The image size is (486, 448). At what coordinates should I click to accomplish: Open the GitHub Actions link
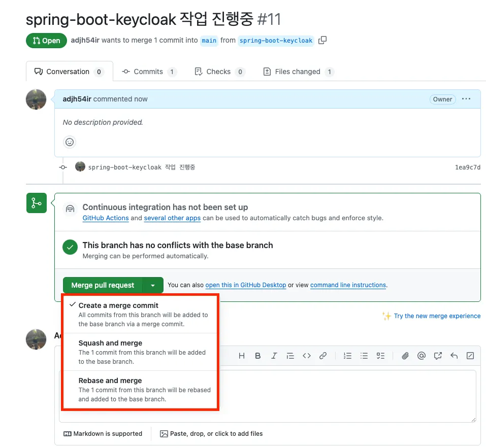tap(106, 218)
